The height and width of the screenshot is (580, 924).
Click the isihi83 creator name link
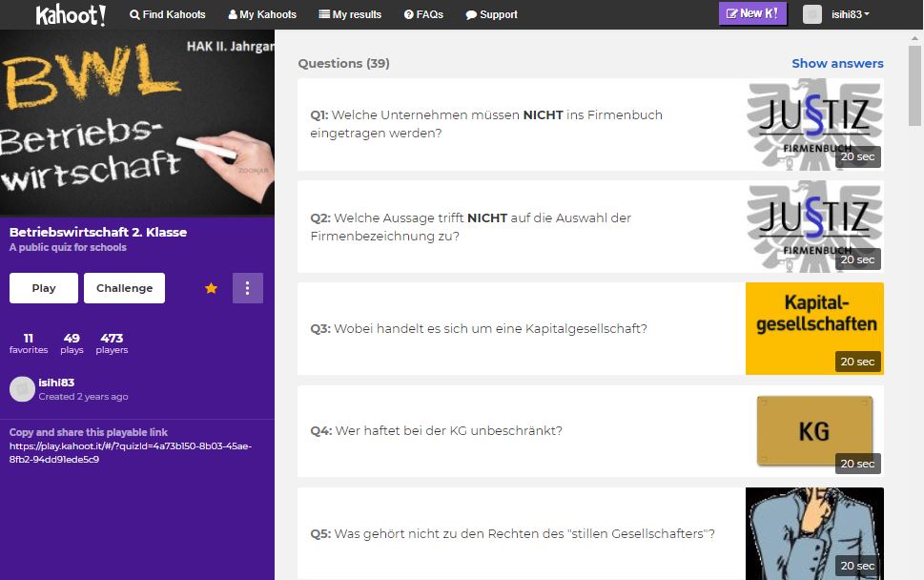(56, 383)
